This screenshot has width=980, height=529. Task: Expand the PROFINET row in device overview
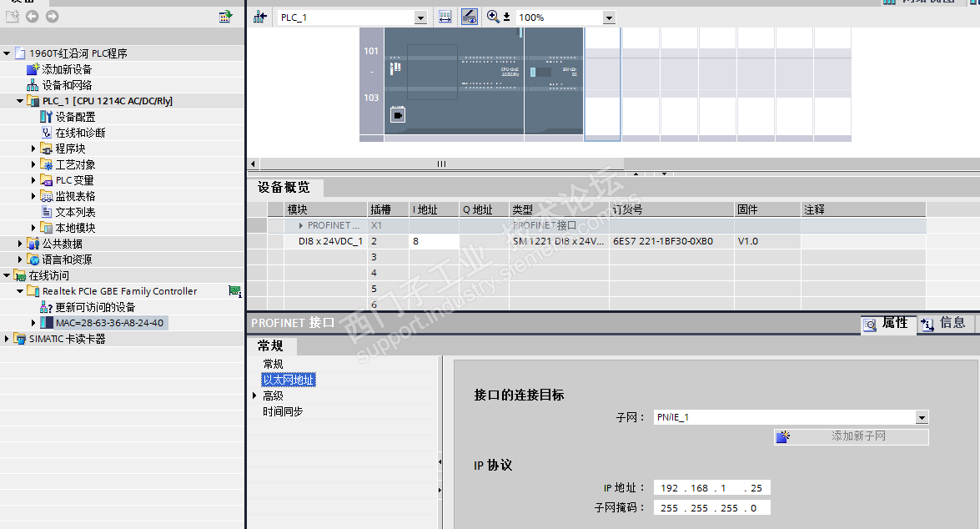pyautogui.click(x=300, y=226)
